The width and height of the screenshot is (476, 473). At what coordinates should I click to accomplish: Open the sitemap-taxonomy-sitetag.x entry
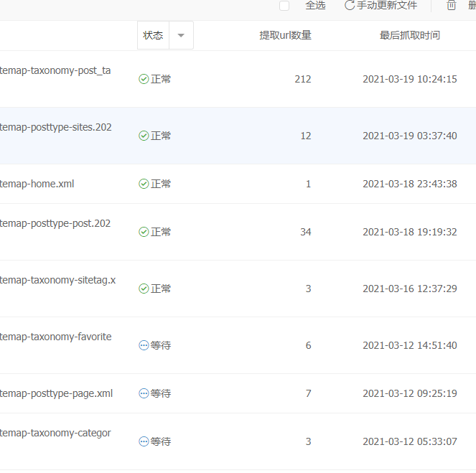pos(57,280)
